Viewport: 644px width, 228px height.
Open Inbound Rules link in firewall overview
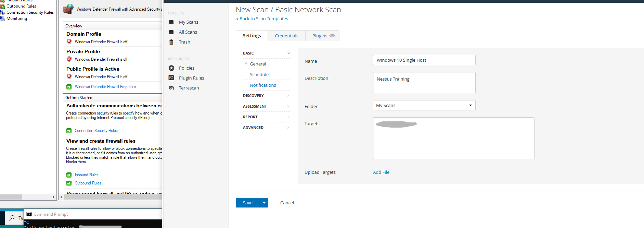(87, 175)
